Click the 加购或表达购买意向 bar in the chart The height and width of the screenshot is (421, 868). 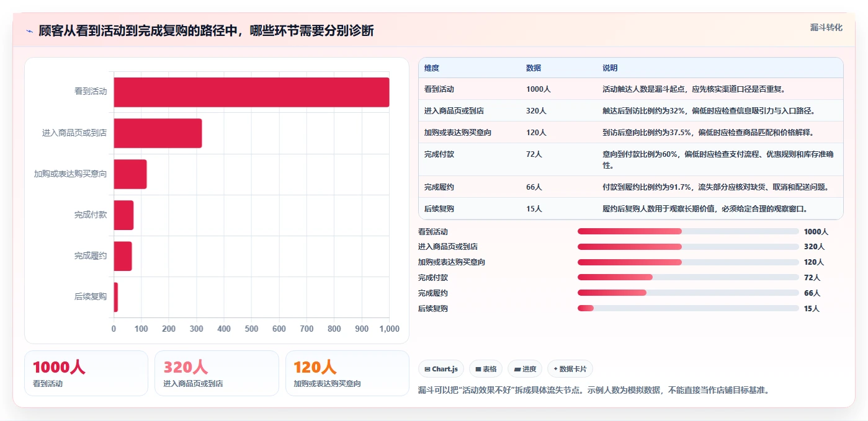[130, 174]
